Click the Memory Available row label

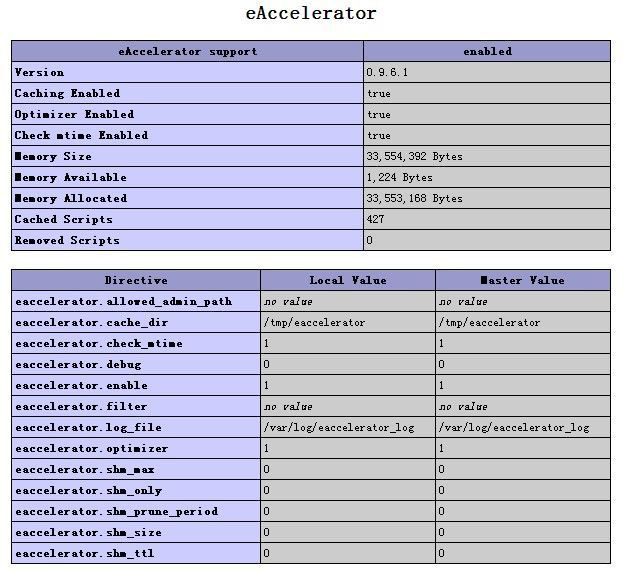pyautogui.click(x=71, y=178)
